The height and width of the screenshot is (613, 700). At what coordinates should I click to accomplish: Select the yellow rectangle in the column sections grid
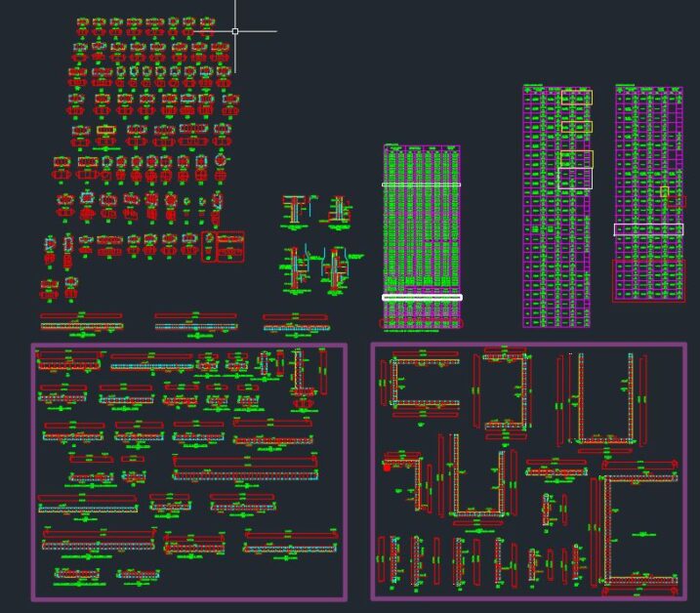(106, 130)
